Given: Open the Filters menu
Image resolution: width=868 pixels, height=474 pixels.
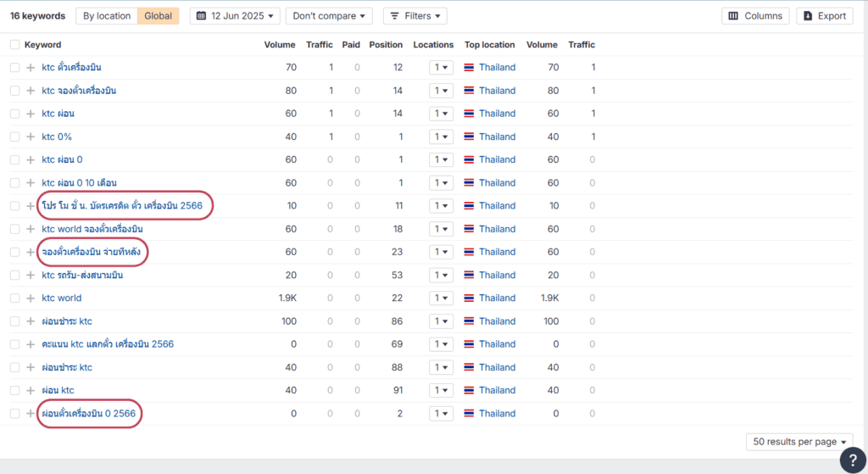Looking at the screenshot, I should coord(415,16).
